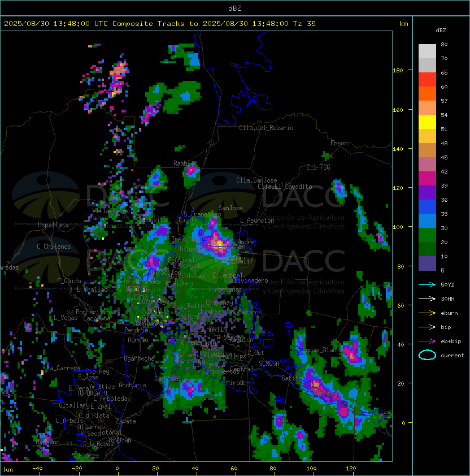
Task: Click the pink bip arrow in legend
Action: click(x=427, y=327)
